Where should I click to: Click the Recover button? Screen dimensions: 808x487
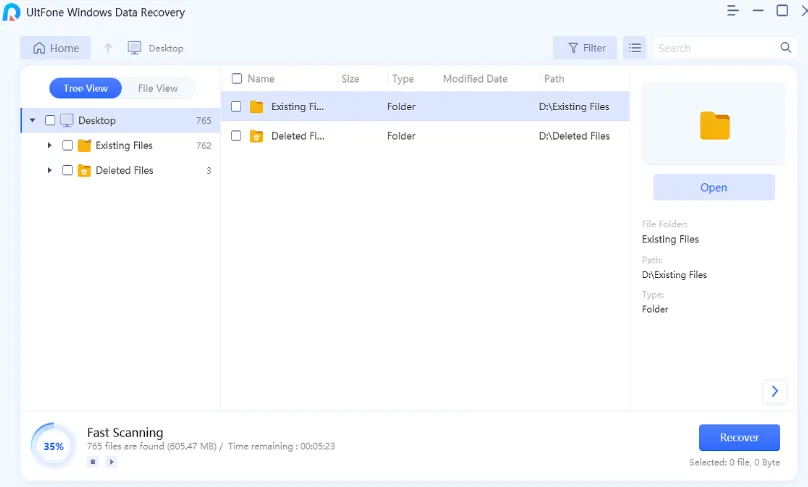(739, 438)
